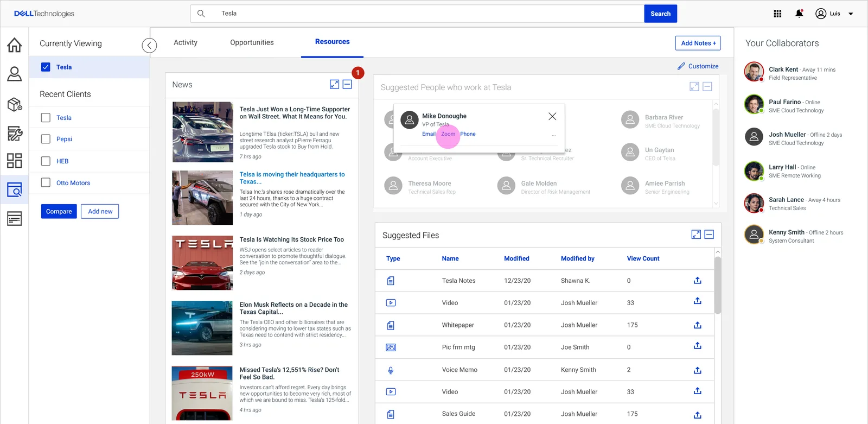
Task: Sort files by View Count column
Action: pyautogui.click(x=643, y=258)
